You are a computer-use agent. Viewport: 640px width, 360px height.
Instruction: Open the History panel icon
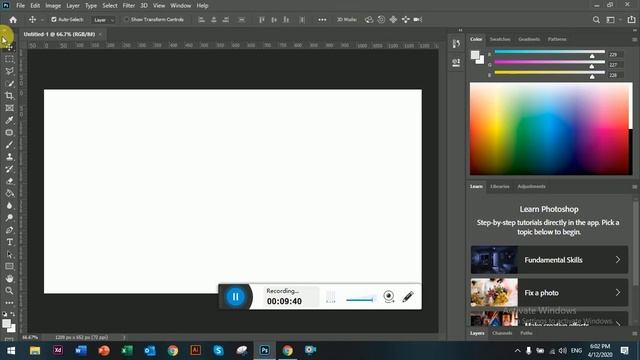coord(456,44)
